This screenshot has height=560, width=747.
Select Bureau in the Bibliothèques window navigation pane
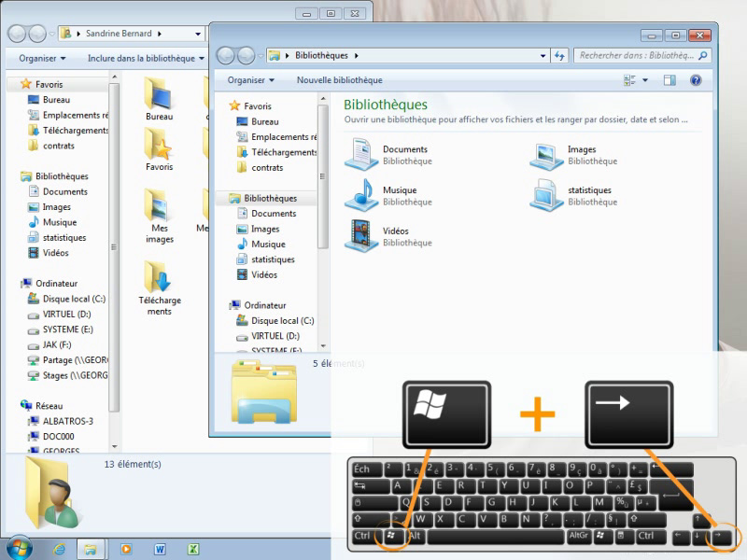point(264,121)
